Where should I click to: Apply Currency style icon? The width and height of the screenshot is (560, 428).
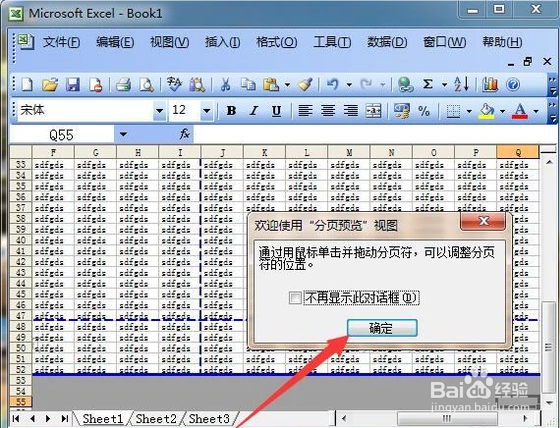point(401,111)
